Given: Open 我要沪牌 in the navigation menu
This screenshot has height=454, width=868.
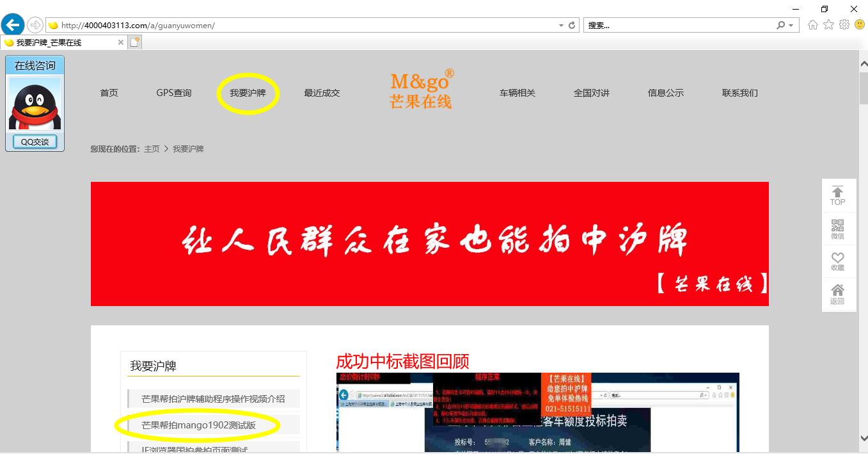Looking at the screenshot, I should 248,93.
